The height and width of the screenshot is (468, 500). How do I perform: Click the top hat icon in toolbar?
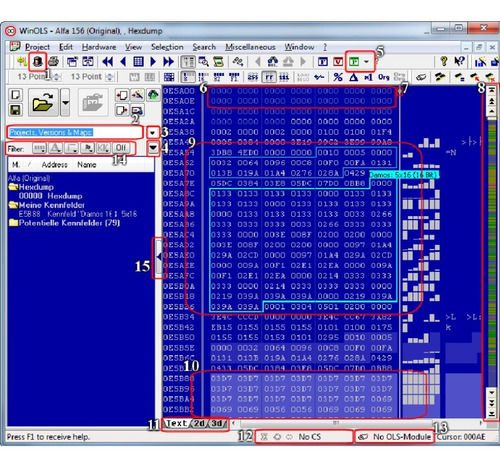pos(37,61)
